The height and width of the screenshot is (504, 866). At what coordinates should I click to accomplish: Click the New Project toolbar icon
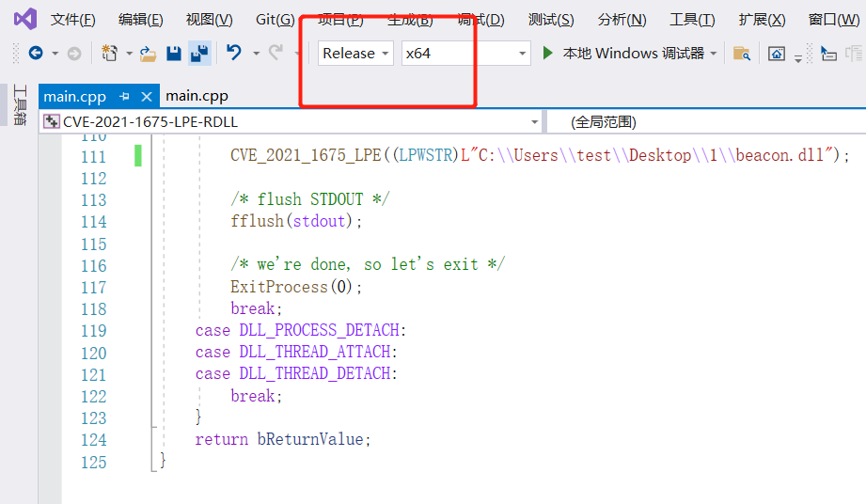[109, 54]
